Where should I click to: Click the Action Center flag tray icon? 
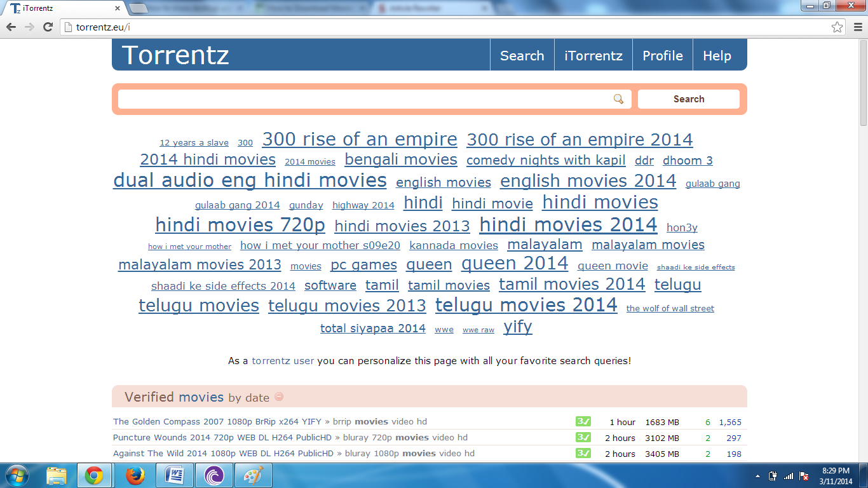[x=804, y=475]
